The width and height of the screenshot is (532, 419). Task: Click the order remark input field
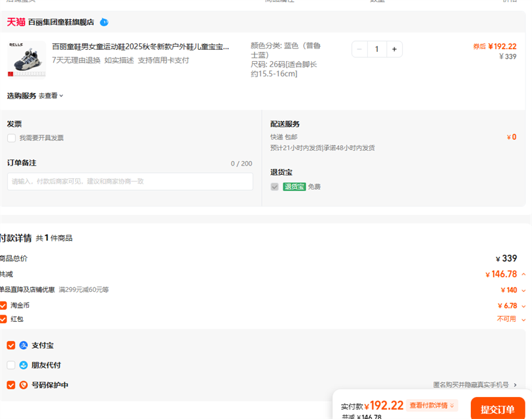tap(130, 182)
